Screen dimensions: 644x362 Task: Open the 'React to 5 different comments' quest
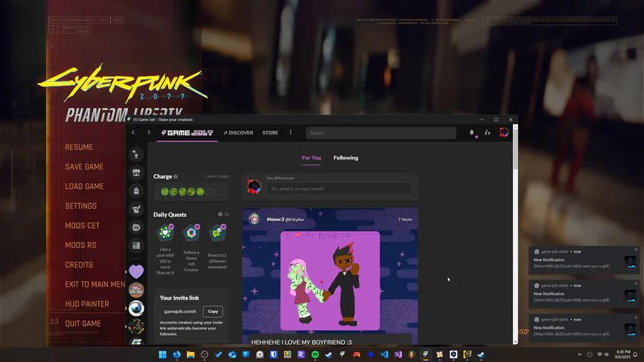(218, 247)
